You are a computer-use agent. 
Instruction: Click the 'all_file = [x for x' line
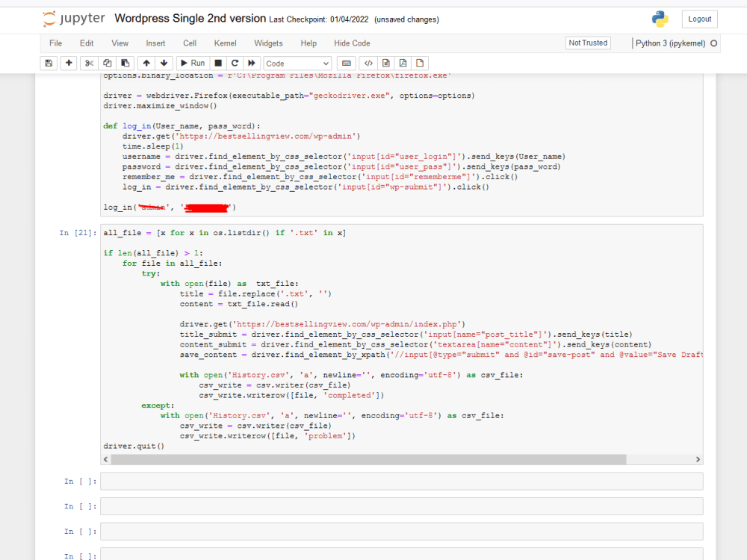224,233
